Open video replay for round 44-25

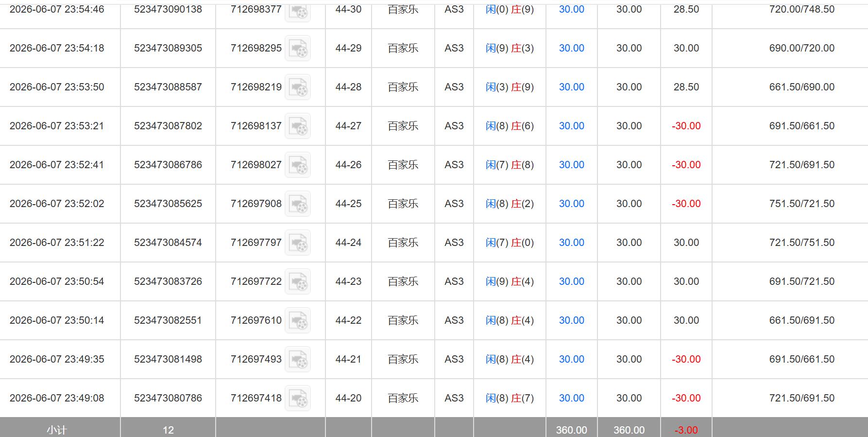(x=298, y=204)
